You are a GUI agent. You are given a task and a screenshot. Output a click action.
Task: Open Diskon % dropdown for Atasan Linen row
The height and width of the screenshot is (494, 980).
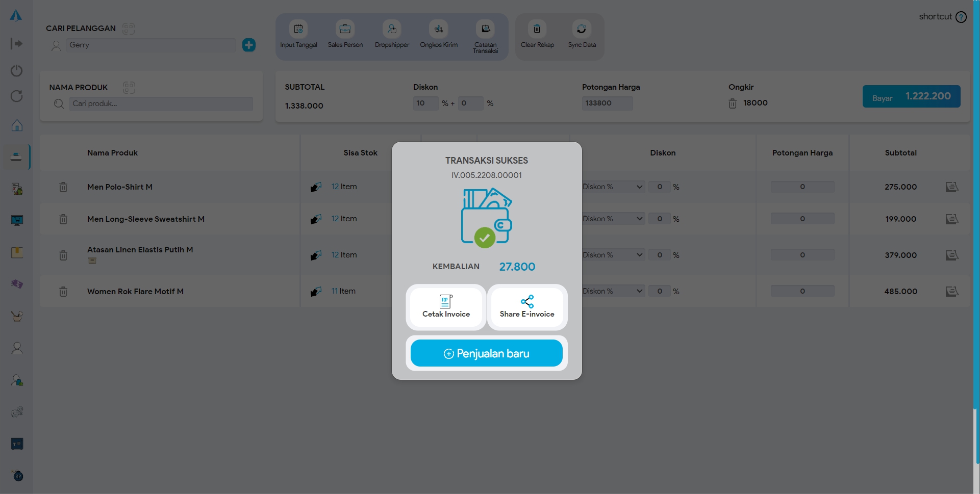pos(613,255)
